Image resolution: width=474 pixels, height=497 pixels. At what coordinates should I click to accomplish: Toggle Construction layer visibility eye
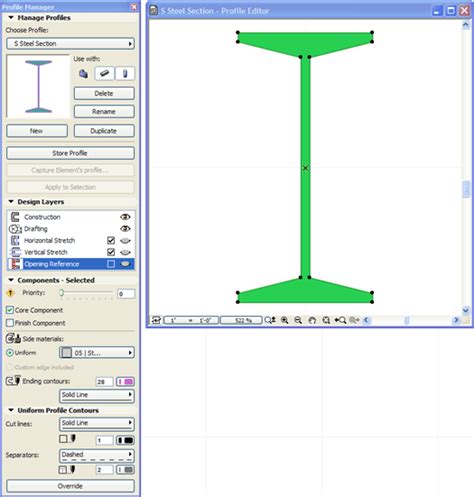[x=125, y=217]
